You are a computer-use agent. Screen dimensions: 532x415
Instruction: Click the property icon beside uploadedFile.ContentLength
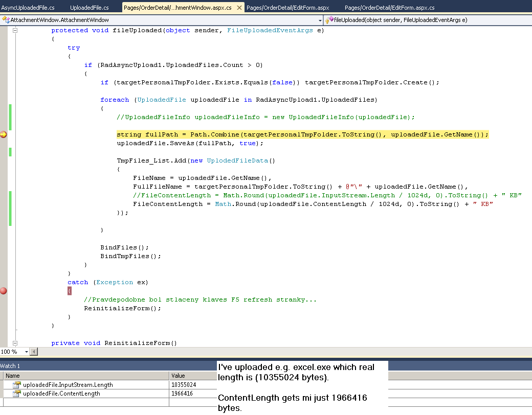[x=17, y=394]
